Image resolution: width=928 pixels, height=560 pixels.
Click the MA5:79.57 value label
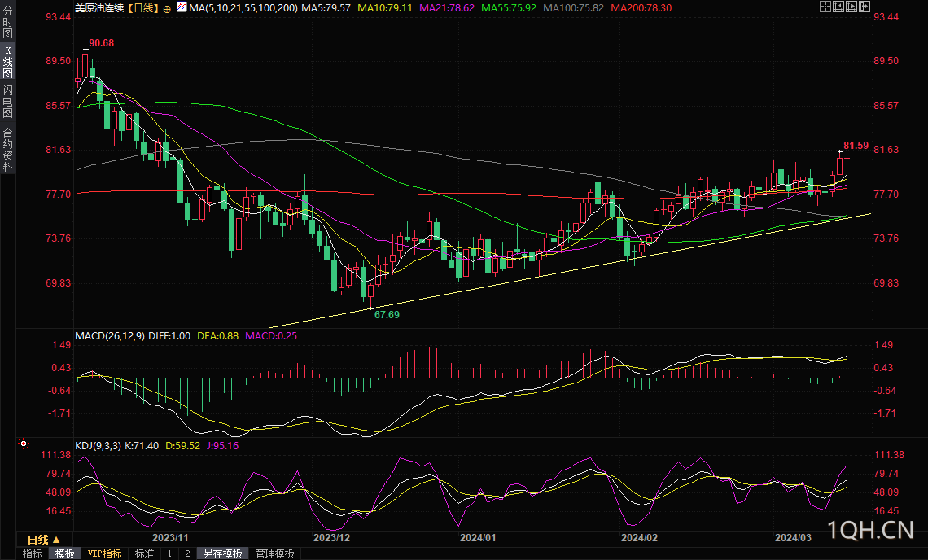click(x=326, y=7)
